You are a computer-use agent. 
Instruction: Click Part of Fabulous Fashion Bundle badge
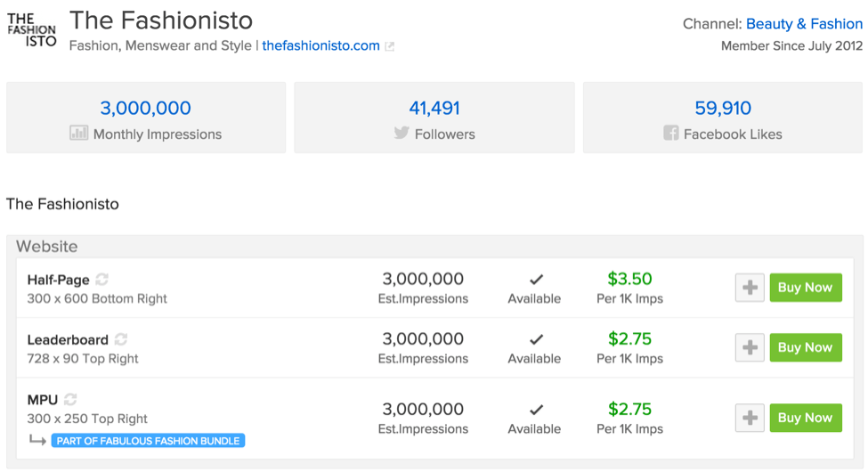point(148,441)
